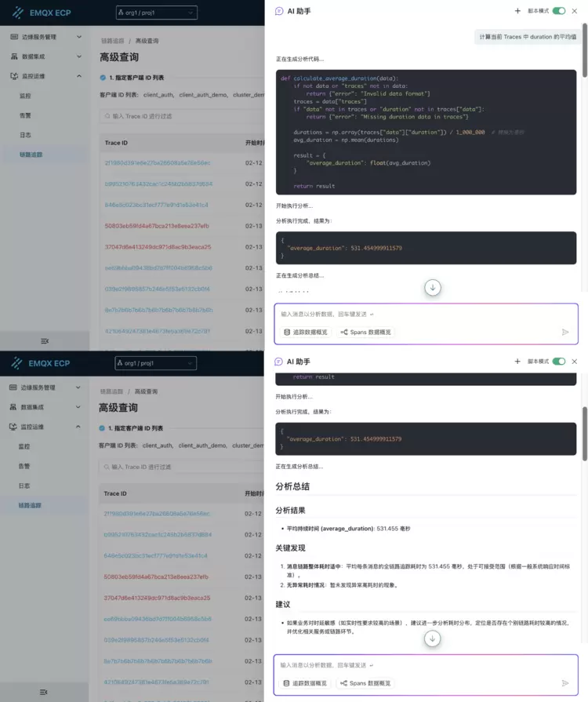Open 告警 page in upper sidebar
This screenshot has height=702, width=588.
pyautogui.click(x=25, y=115)
